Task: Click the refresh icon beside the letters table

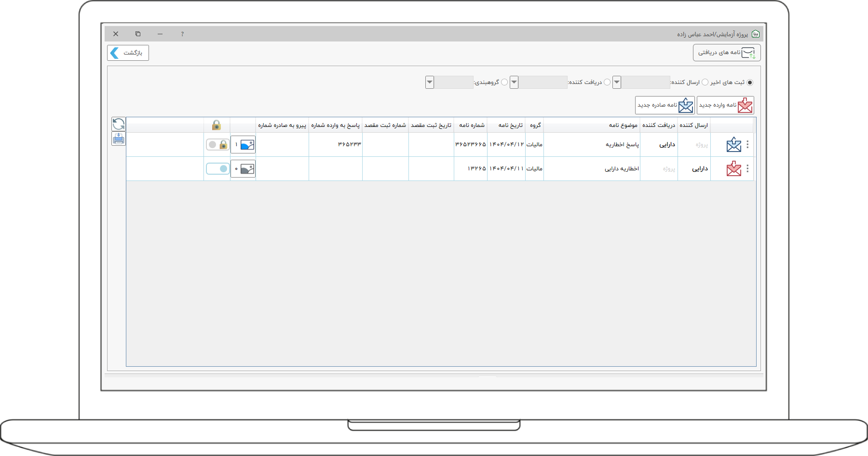Action: click(x=119, y=124)
